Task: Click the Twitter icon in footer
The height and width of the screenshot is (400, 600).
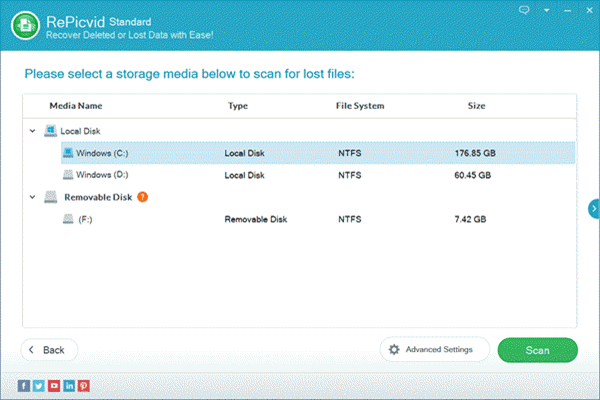Action: (x=39, y=385)
